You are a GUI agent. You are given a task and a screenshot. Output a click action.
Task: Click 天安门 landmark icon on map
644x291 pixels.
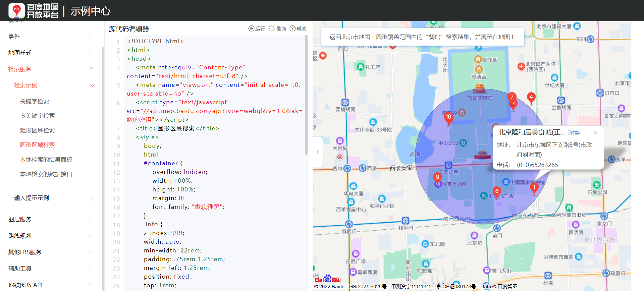pos(482,155)
